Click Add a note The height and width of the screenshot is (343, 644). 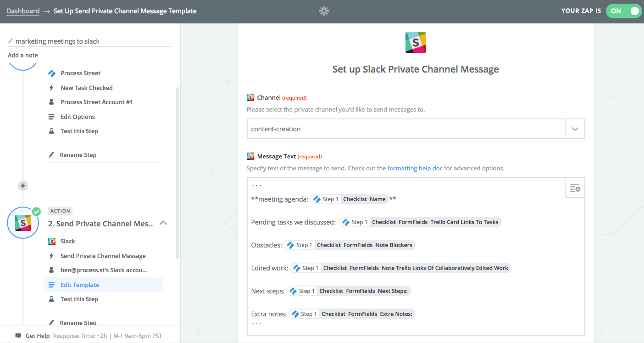point(23,55)
